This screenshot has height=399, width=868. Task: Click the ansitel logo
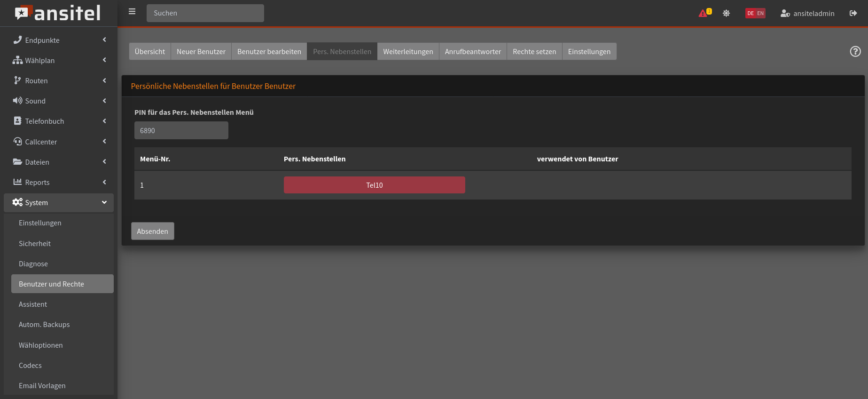(x=58, y=13)
